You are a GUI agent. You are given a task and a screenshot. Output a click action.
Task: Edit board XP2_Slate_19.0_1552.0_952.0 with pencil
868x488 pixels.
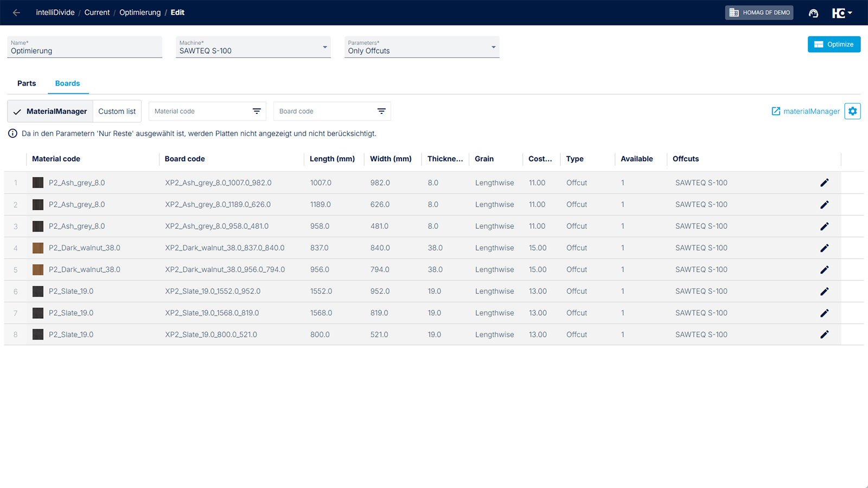824,291
